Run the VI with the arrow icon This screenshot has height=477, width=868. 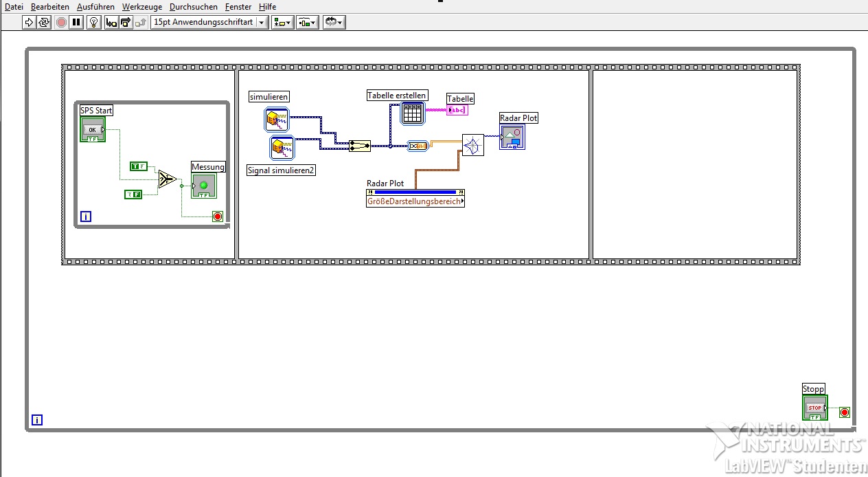tap(28, 22)
